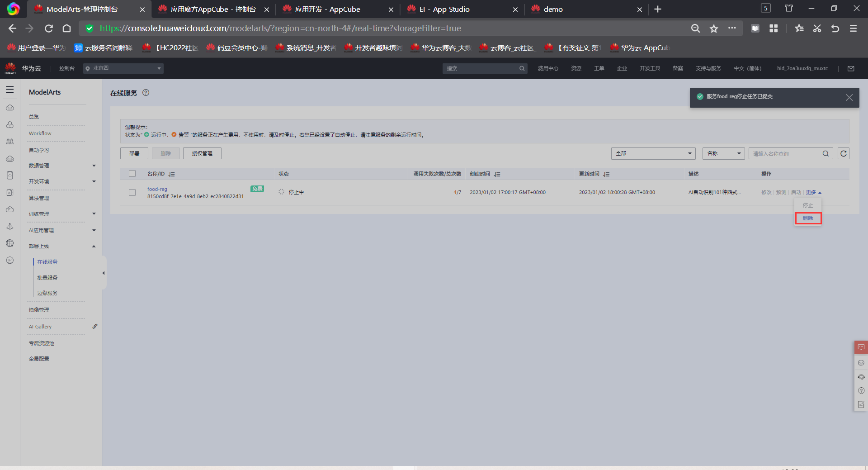Viewport: 868px width, 470px height.
Task: Tick the food-reg service row checkbox
Action: click(132, 192)
